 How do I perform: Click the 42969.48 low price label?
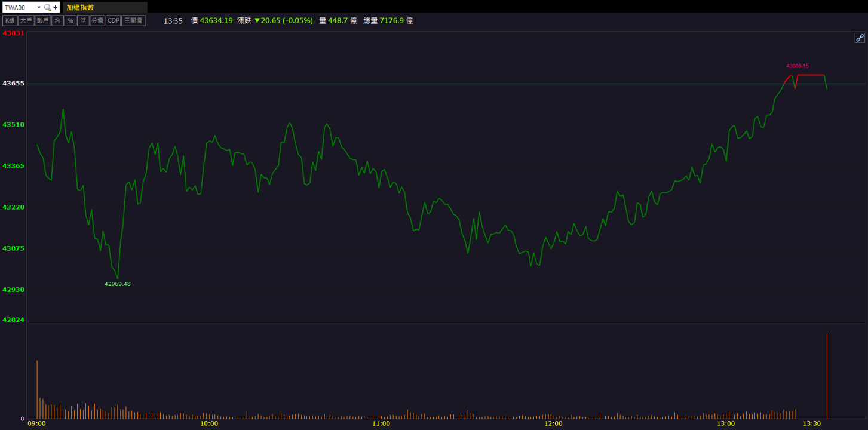pyautogui.click(x=118, y=284)
